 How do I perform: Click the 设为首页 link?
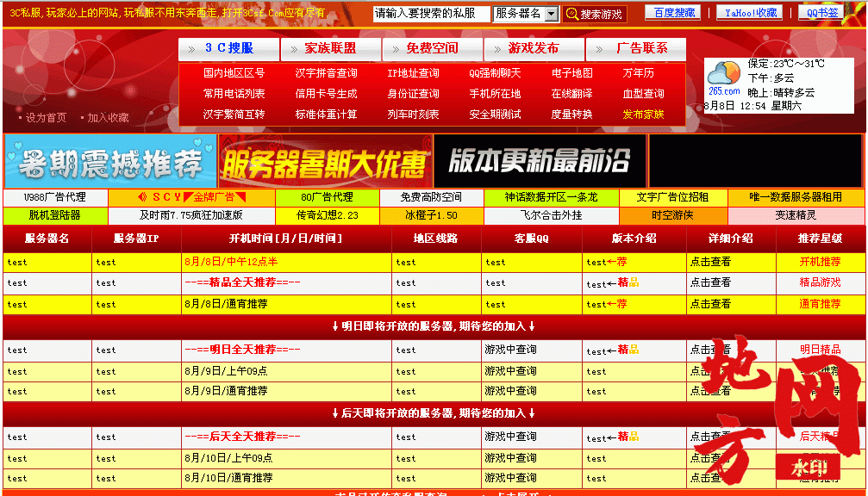pyautogui.click(x=46, y=118)
